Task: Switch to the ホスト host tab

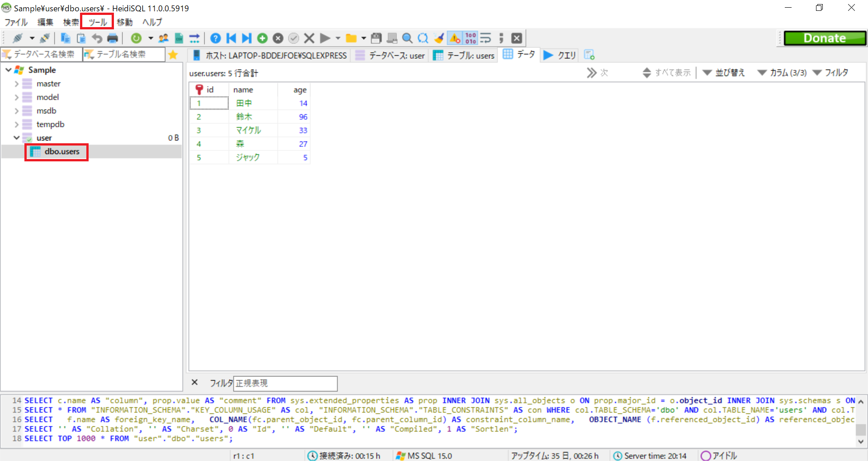Action: [x=270, y=55]
